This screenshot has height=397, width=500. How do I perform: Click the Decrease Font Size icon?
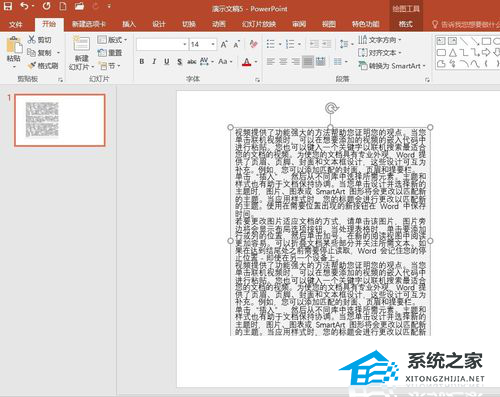pos(236,44)
